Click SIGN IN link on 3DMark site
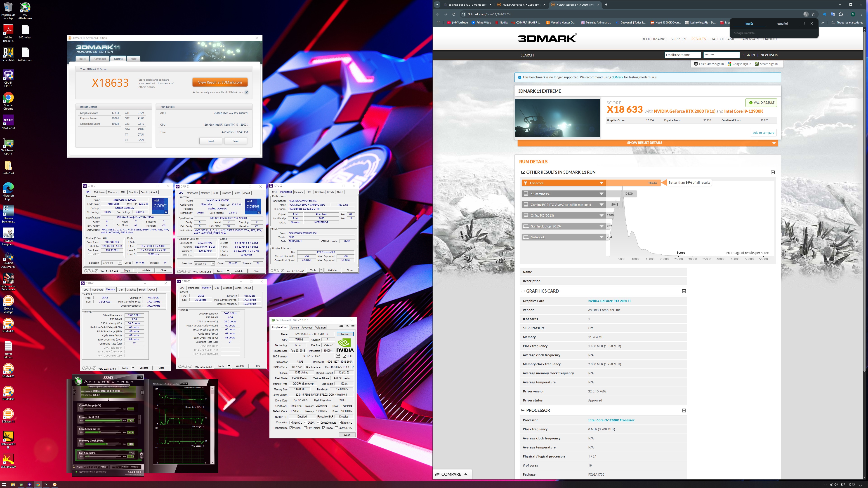Screen dimensions: 868x488 click(748, 55)
